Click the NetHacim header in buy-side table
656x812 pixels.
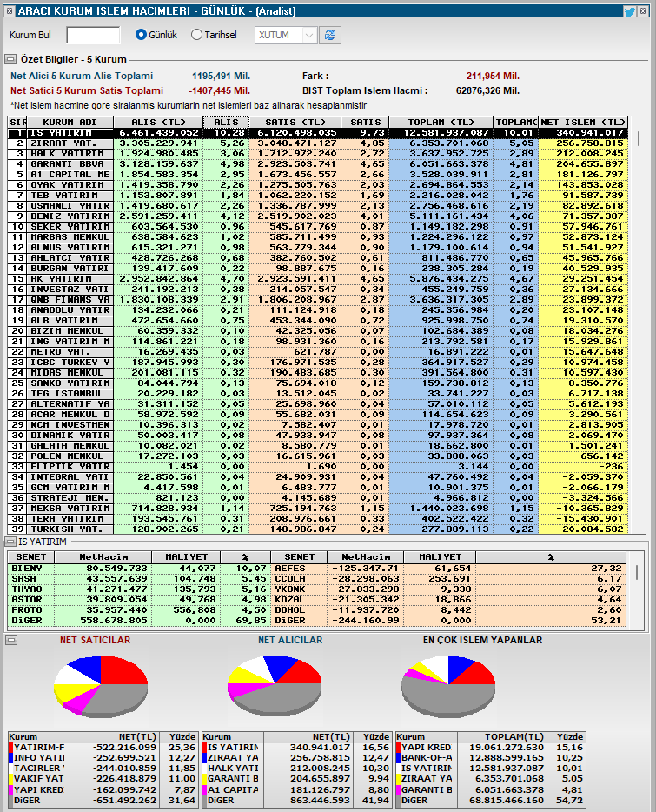[x=103, y=557]
